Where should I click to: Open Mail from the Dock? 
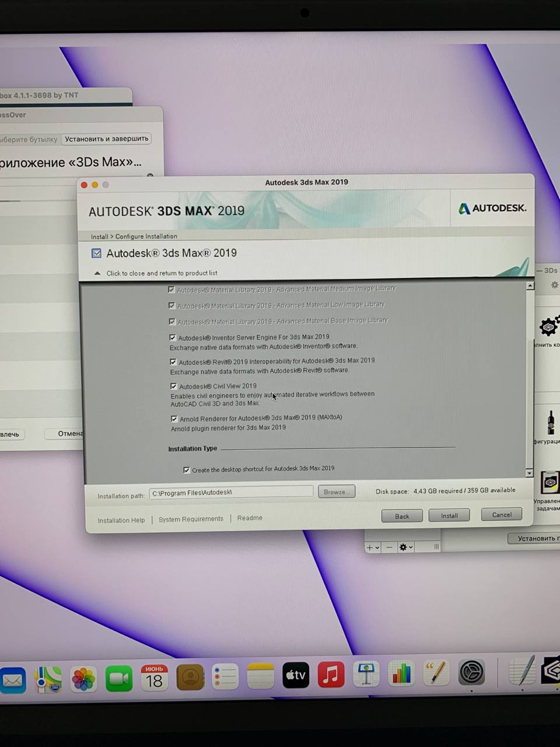(12, 680)
